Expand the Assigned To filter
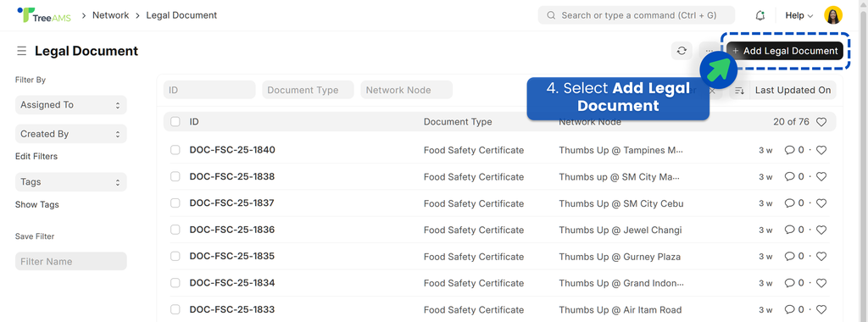This screenshot has width=868, height=322. 71,104
